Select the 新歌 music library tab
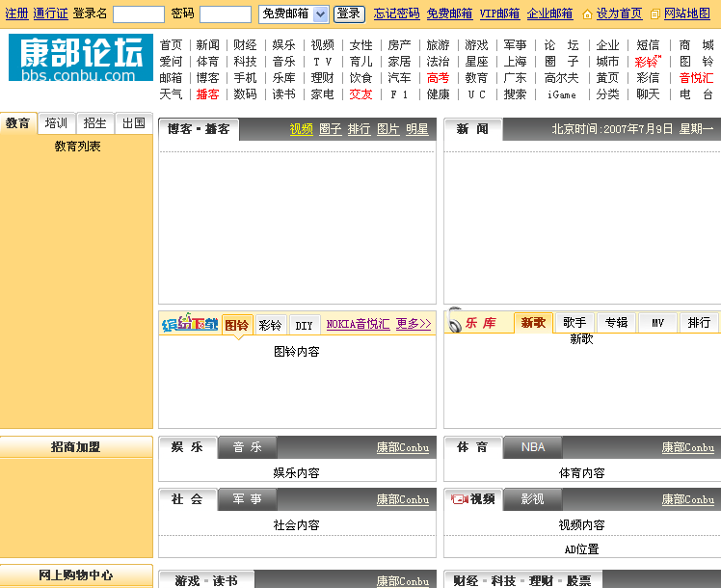The height and width of the screenshot is (588, 721). tap(533, 322)
